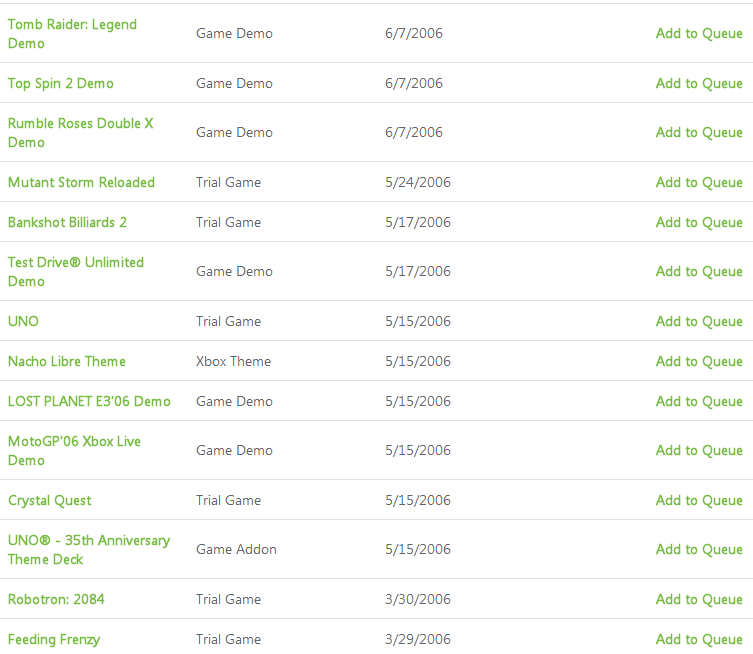Add Robotron: 2084 to queue
This screenshot has height=654, width=753.
click(699, 599)
